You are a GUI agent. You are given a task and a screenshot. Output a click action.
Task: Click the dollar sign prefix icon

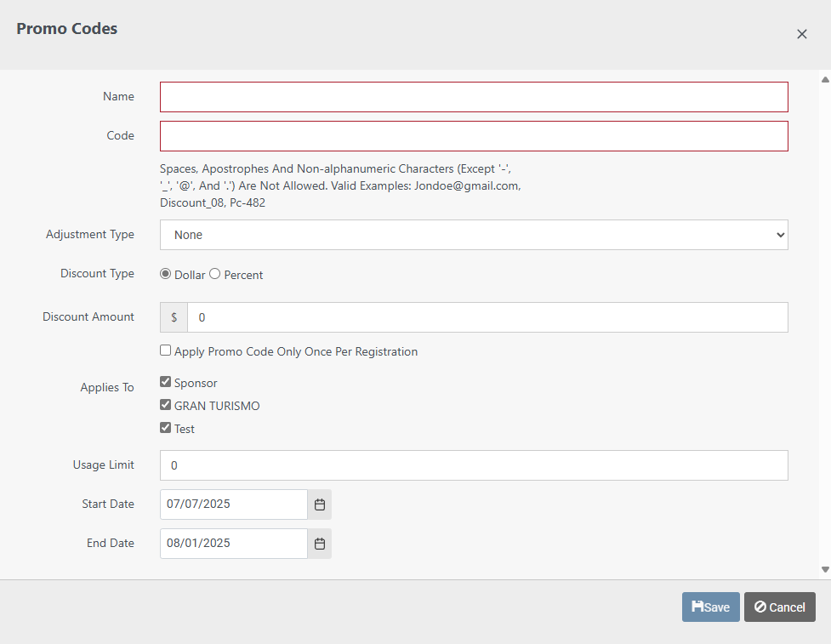(x=174, y=317)
